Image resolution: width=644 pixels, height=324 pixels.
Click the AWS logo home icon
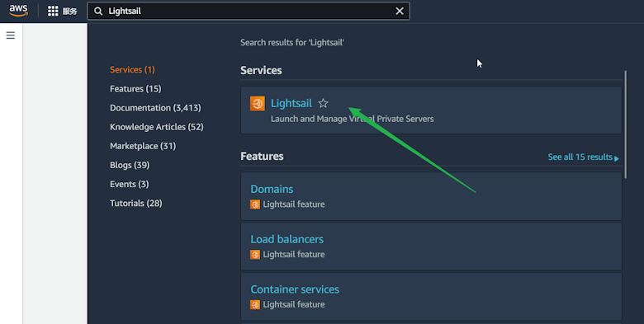(x=18, y=11)
